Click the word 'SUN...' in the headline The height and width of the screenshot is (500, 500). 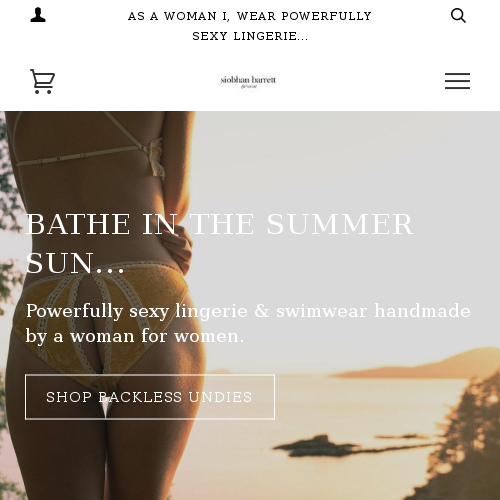(75, 263)
